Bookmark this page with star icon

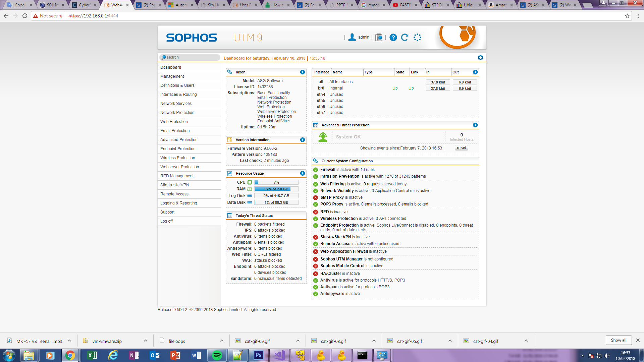[x=627, y=16]
